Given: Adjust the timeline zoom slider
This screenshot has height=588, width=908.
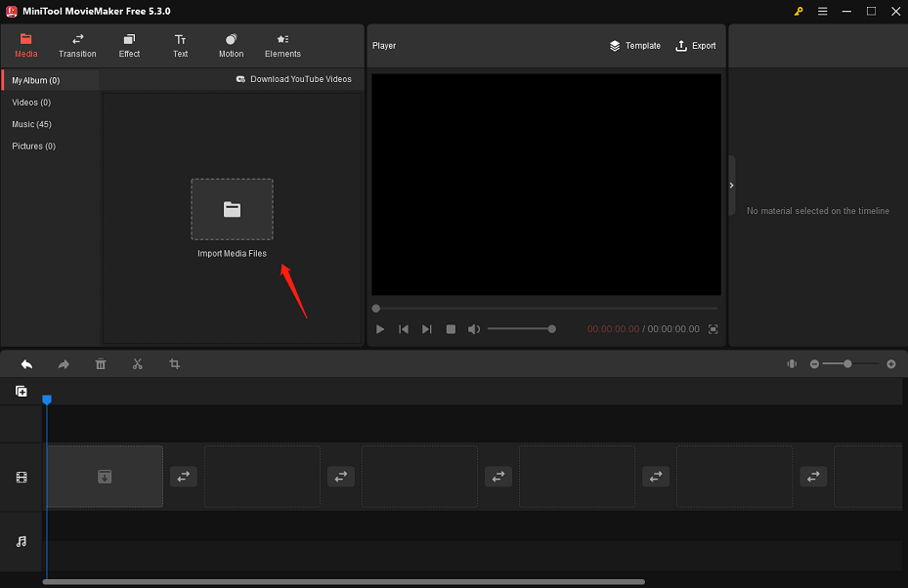Looking at the screenshot, I should point(851,364).
